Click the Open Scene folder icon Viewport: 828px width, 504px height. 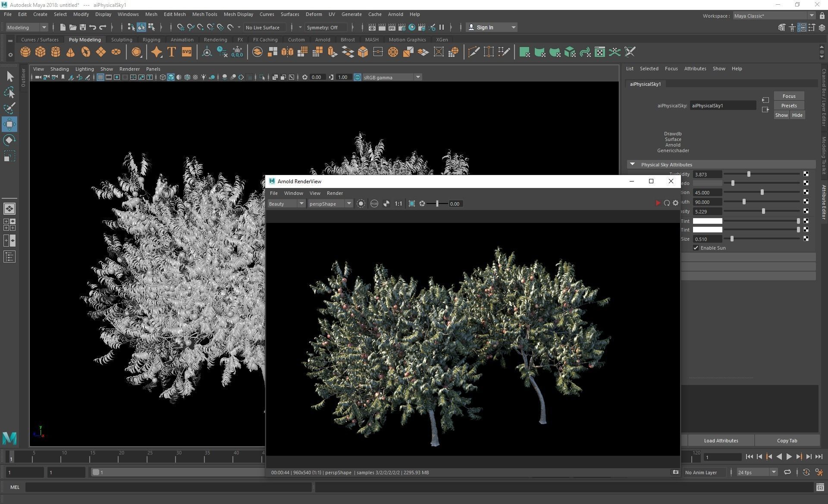tap(72, 27)
